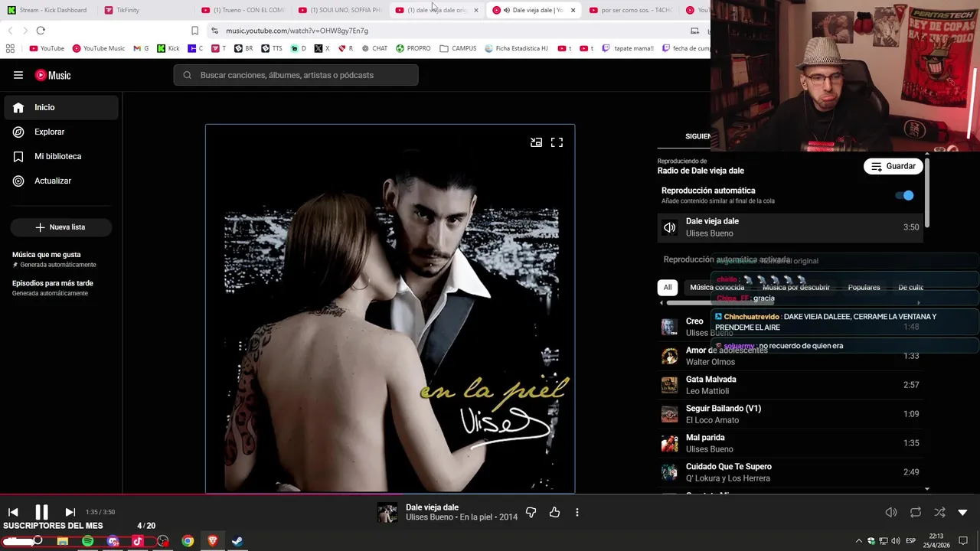This screenshot has width=980, height=551.
Task: Play Mal parida by Ulises Bueno
Action: [x=790, y=443]
